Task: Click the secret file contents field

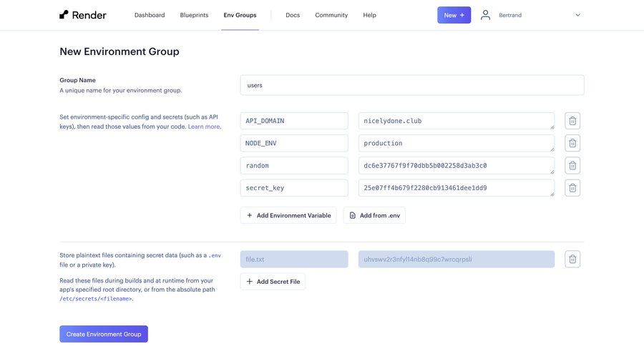Action: point(457,259)
